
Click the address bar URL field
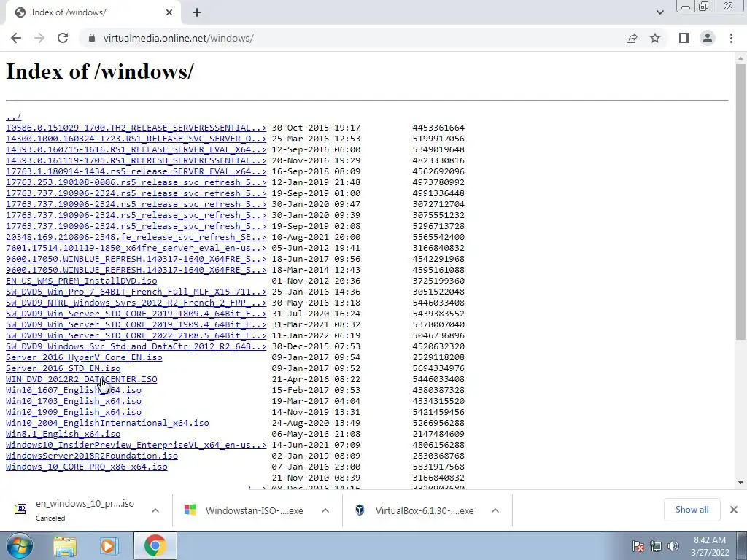click(x=352, y=38)
